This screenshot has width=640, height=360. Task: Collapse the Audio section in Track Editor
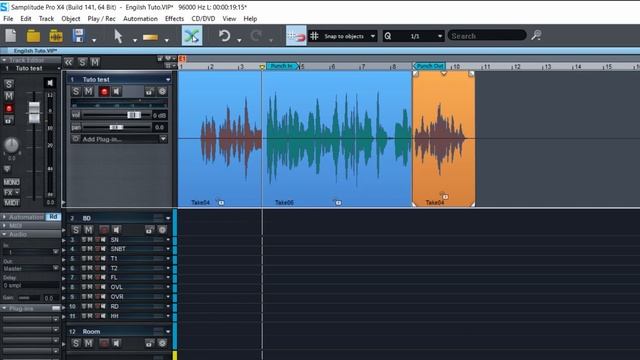tap(4, 234)
